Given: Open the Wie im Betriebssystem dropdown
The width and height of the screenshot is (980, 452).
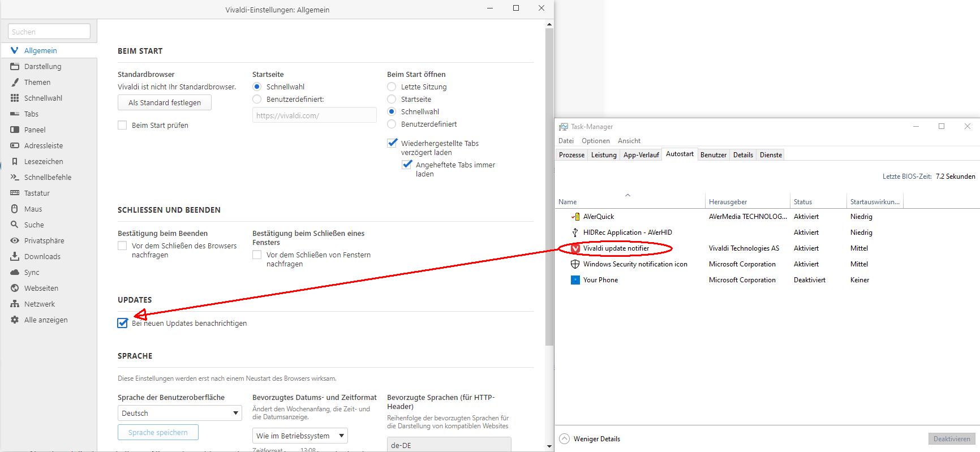Looking at the screenshot, I should point(300,436).
